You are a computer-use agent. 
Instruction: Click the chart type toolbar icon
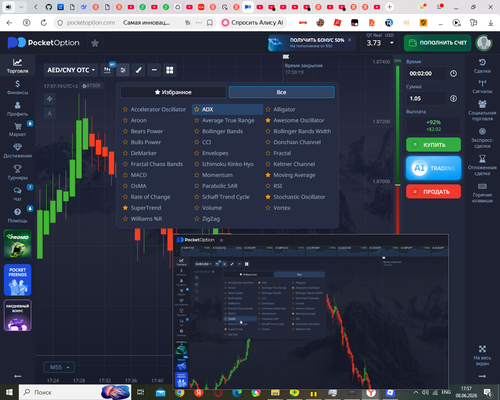[107, 70]
